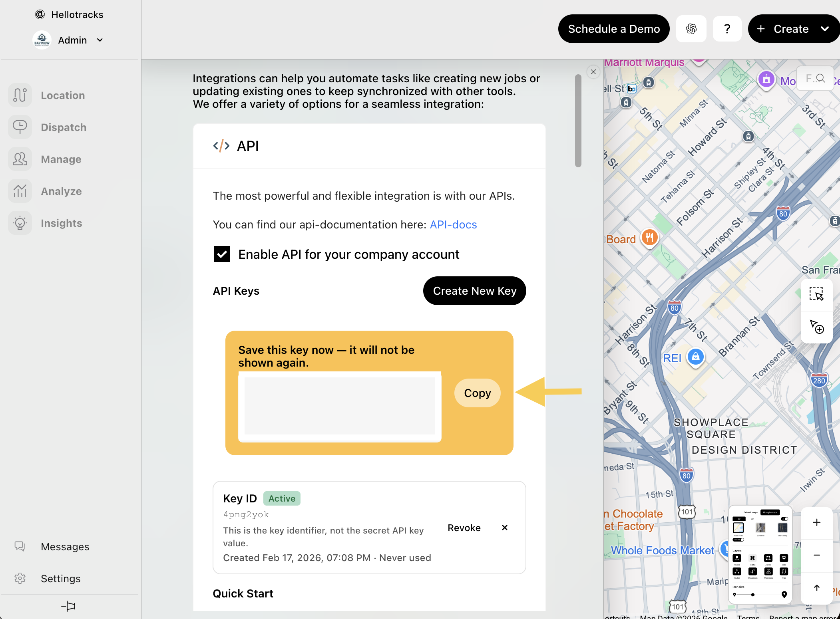Collapse the sidebar with pin icon
The width and height of the screenshot is (840, 619).
pos(69,606)
